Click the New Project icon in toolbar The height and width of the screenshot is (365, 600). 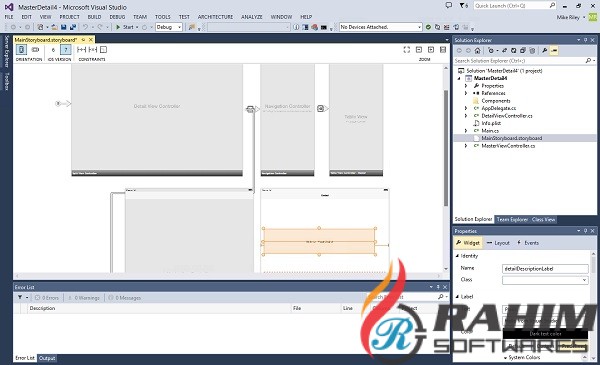(x=40, y=27)
